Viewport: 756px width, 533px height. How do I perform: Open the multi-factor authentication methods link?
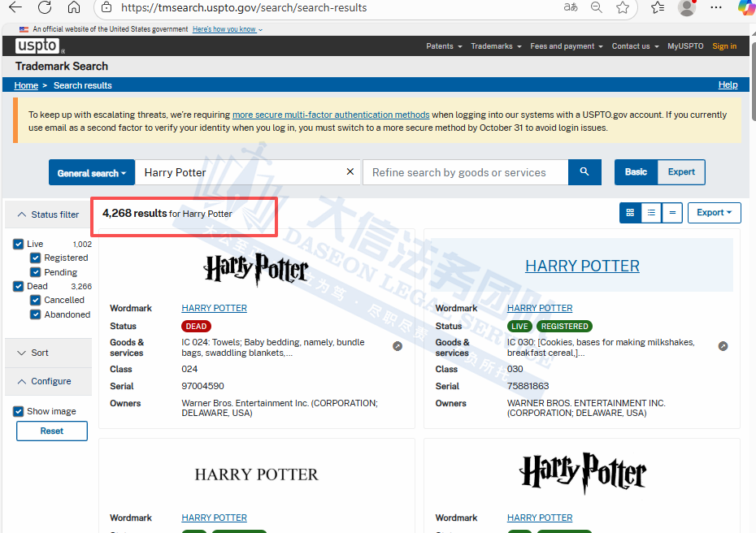pos(331,115)
